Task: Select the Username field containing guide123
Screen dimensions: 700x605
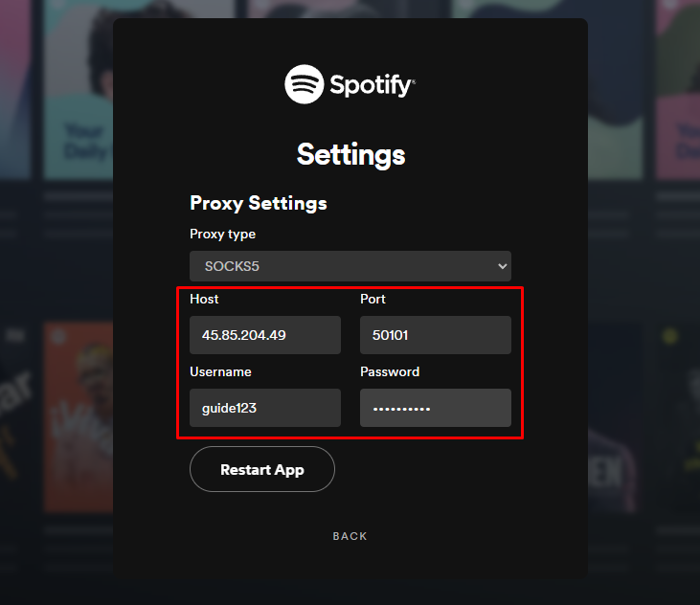Action: [265, 408]
